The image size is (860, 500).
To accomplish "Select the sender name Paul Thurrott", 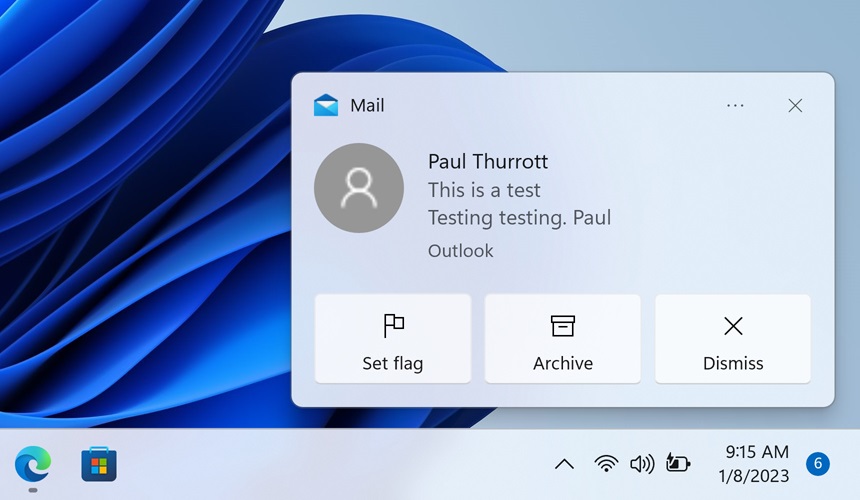I will (488, 162).
